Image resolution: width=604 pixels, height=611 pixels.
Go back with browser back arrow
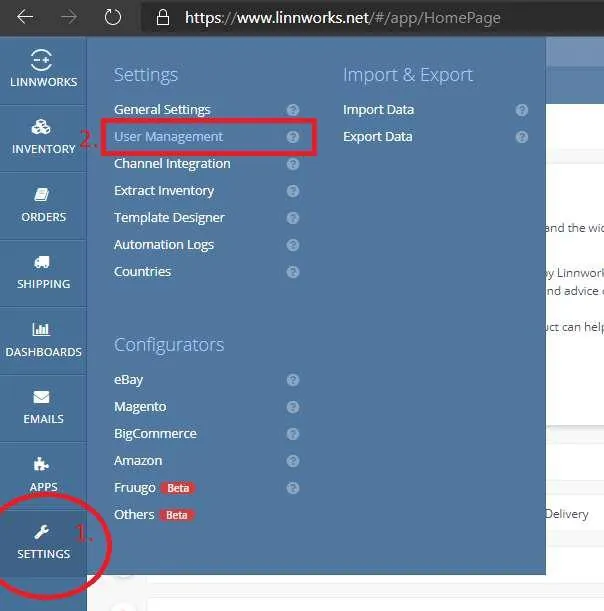[25, 17]
